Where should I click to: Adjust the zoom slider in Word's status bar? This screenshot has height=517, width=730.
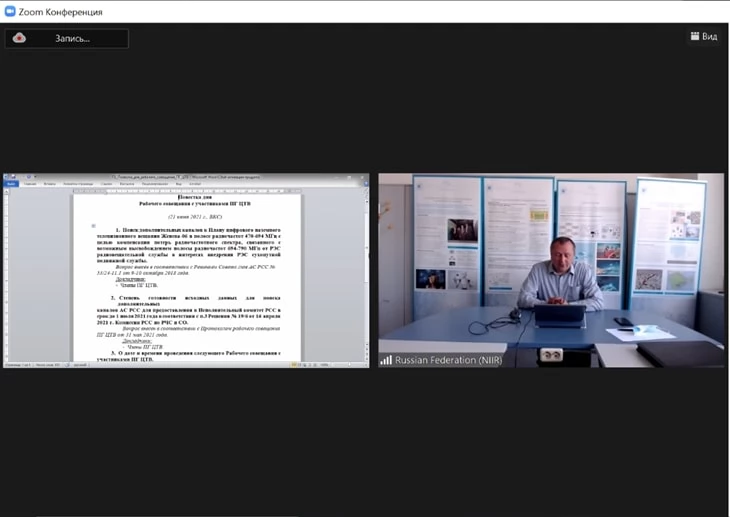(347, 365)
